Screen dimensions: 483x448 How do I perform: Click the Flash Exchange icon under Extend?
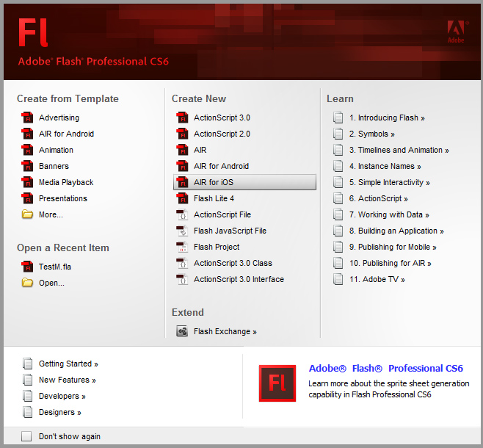182,331
